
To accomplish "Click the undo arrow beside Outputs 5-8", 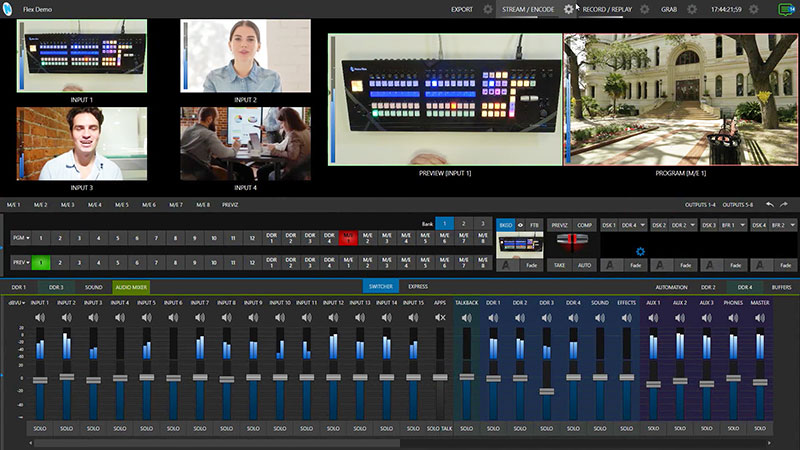I will pos(769,205).
